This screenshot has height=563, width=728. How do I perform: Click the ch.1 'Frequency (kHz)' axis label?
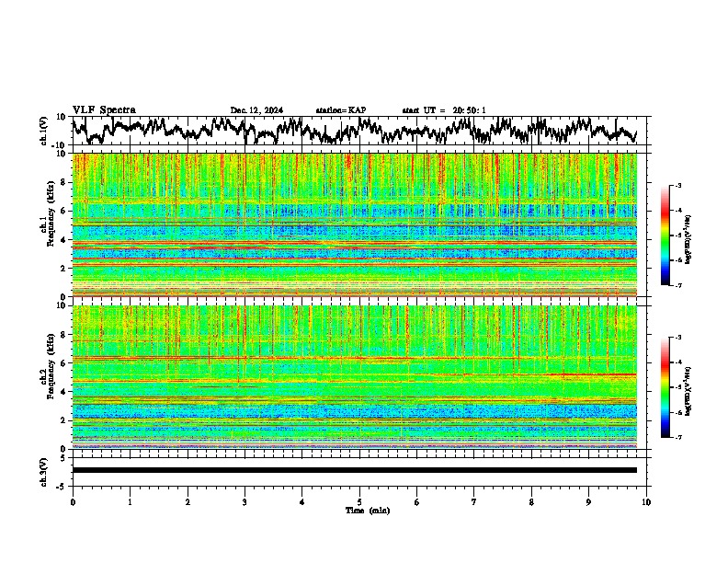coord(51,213)
